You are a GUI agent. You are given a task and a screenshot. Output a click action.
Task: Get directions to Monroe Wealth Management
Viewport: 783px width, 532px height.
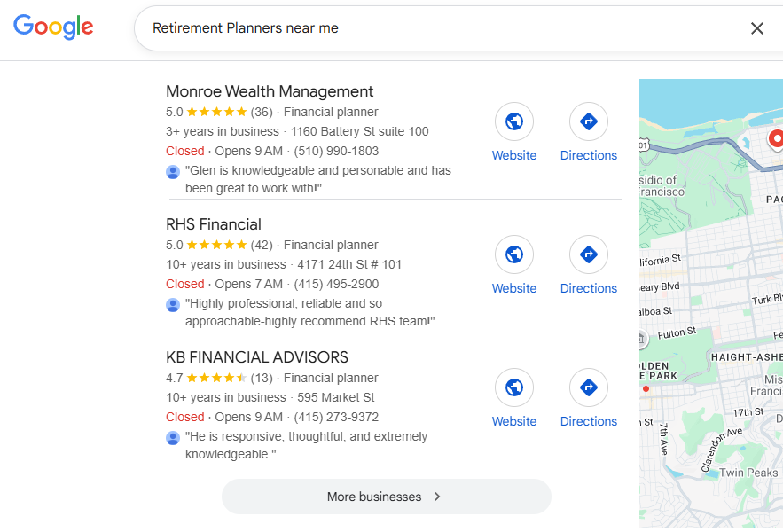[588, 122]
